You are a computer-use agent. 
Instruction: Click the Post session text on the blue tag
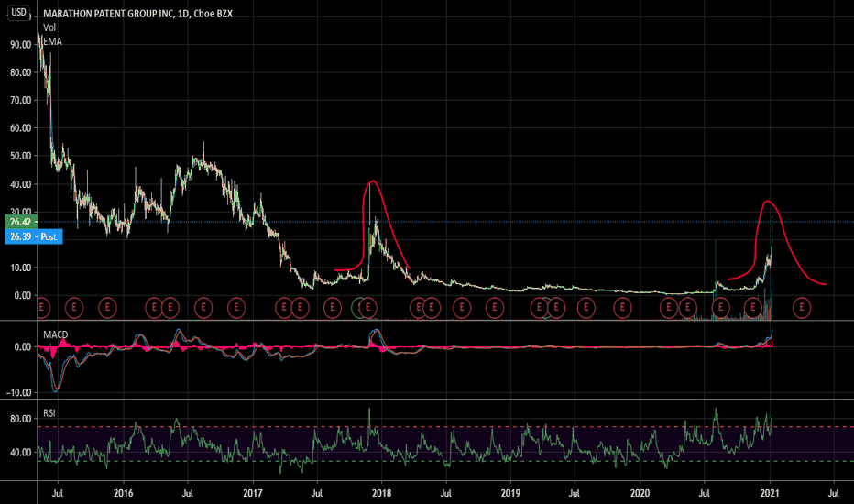[49, 236]
